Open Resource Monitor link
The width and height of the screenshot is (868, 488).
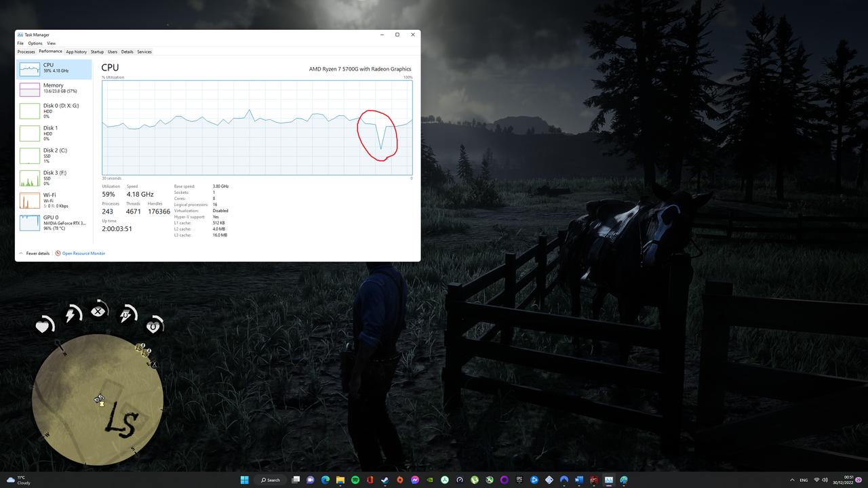(x=84, y=253)
